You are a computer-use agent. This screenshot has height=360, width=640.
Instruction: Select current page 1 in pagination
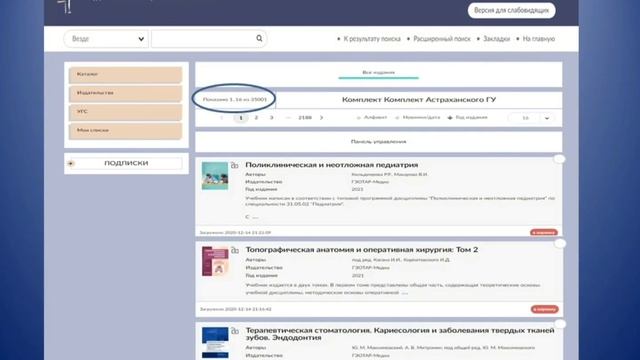[241, 118]
